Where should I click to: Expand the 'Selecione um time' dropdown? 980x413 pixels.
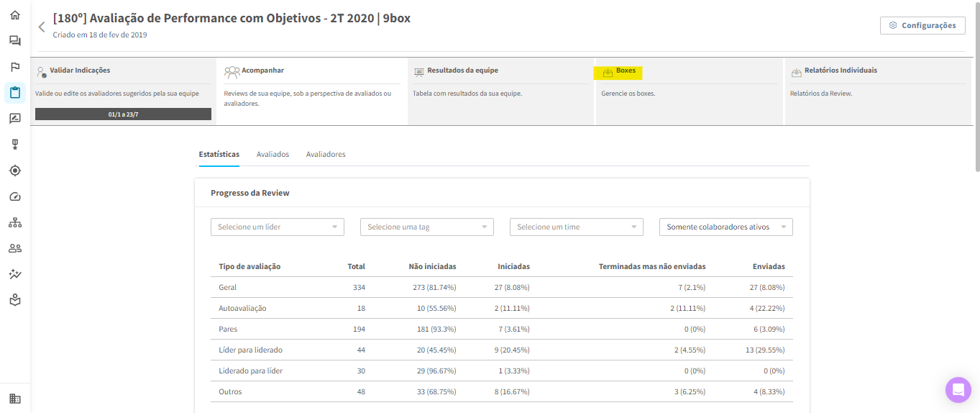click(576, 227)
